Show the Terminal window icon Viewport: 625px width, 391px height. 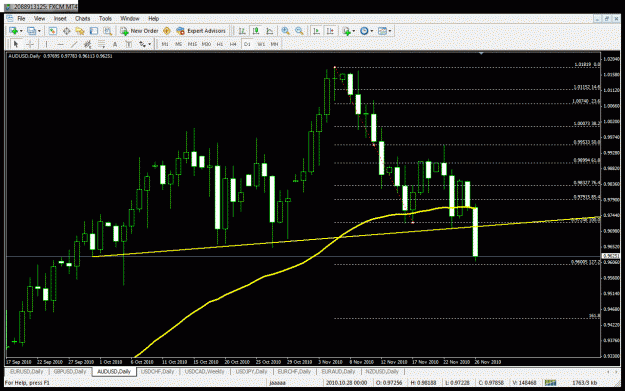tap(94, 31)
